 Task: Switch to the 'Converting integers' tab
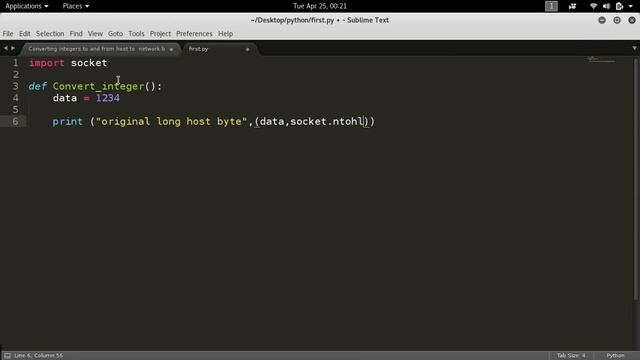[x=97, y=49]
